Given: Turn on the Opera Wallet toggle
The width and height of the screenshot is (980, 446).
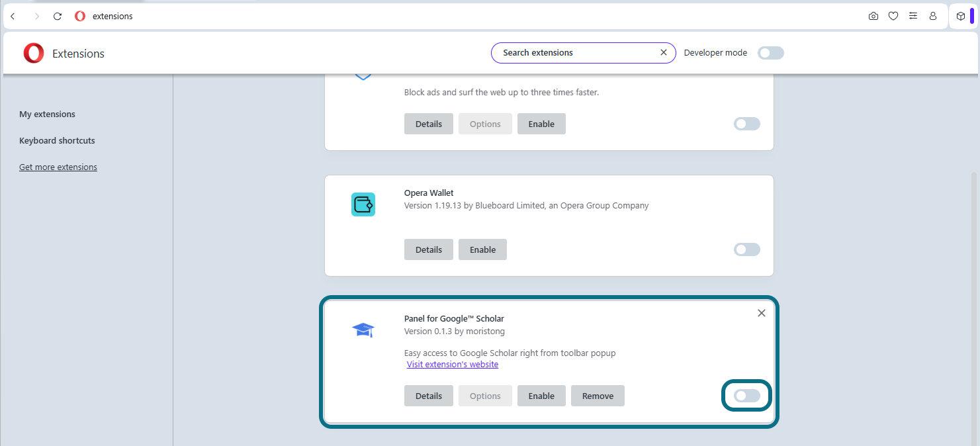Looking at the screenshot, I should (747, 249).
